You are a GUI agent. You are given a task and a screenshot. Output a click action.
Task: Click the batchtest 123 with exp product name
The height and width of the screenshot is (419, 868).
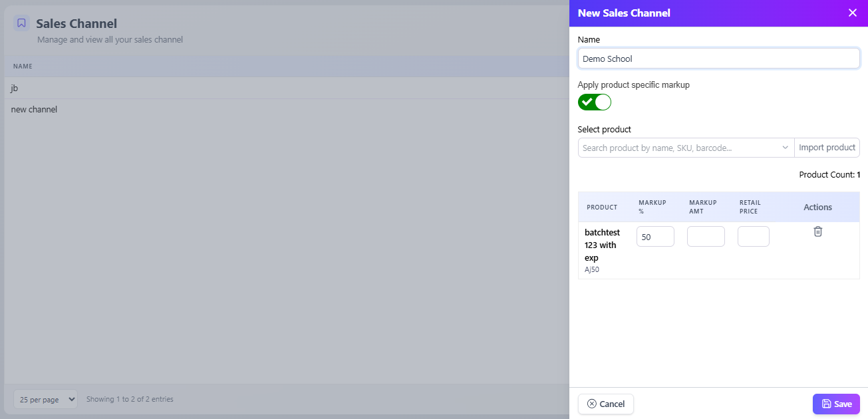pos(602,245)
